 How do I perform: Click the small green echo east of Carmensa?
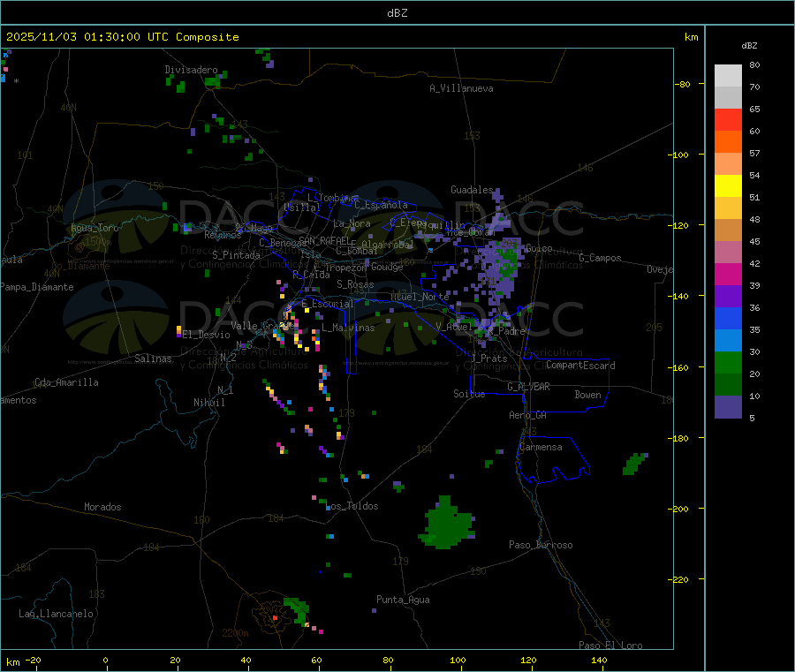635,463
